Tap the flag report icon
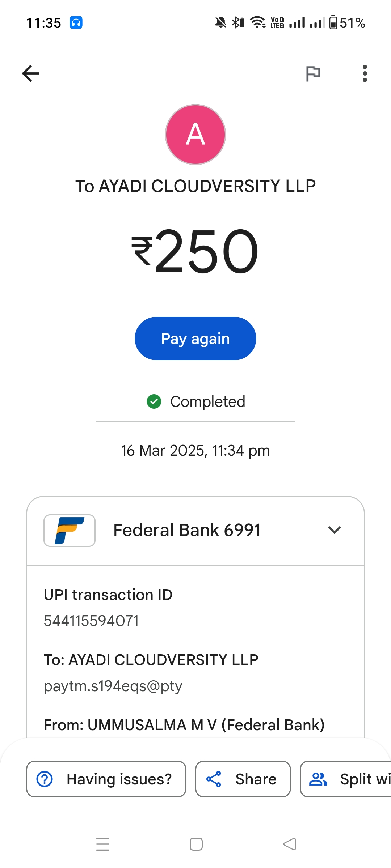Screen dimensions: 391x868 point(313,73)
